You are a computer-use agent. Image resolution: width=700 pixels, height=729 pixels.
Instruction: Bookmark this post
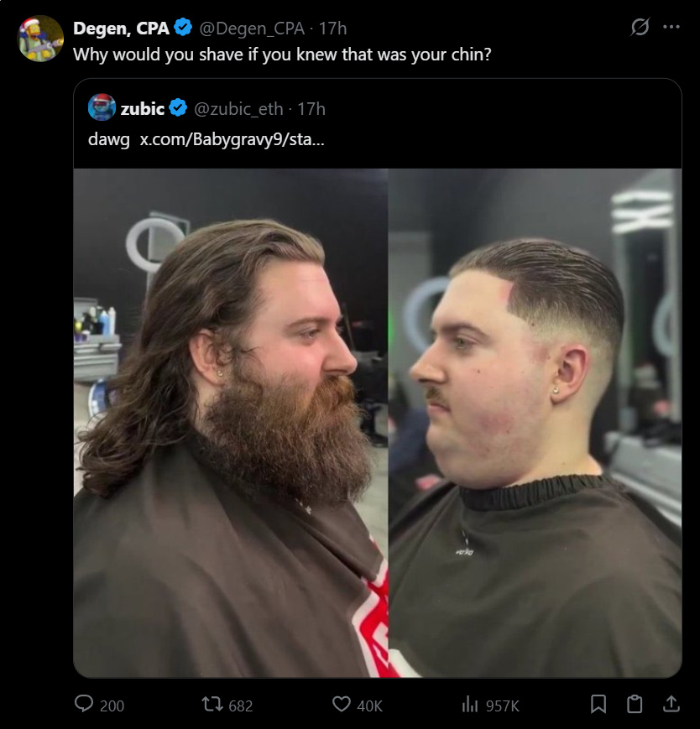coord(598,704)
